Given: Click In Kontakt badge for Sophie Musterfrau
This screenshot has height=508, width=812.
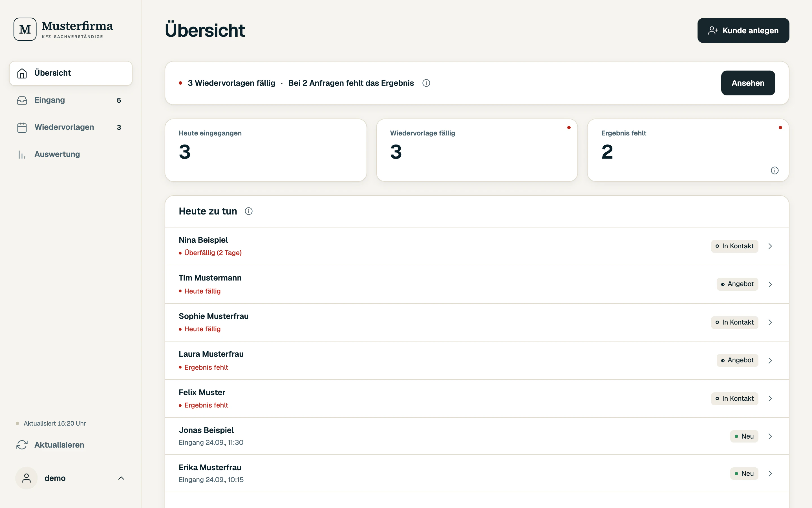Looking at the screenshot, I should point(734,322).
